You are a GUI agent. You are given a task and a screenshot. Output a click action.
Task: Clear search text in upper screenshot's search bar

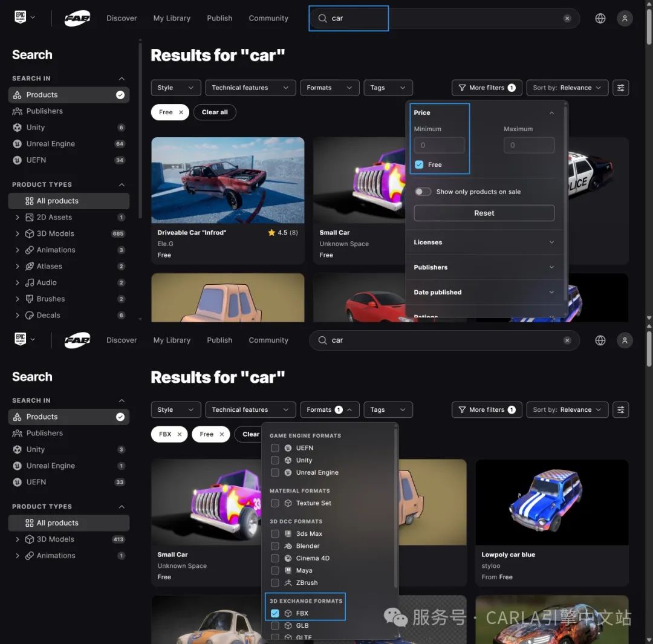pyautogui.click(x=567, y=18)
